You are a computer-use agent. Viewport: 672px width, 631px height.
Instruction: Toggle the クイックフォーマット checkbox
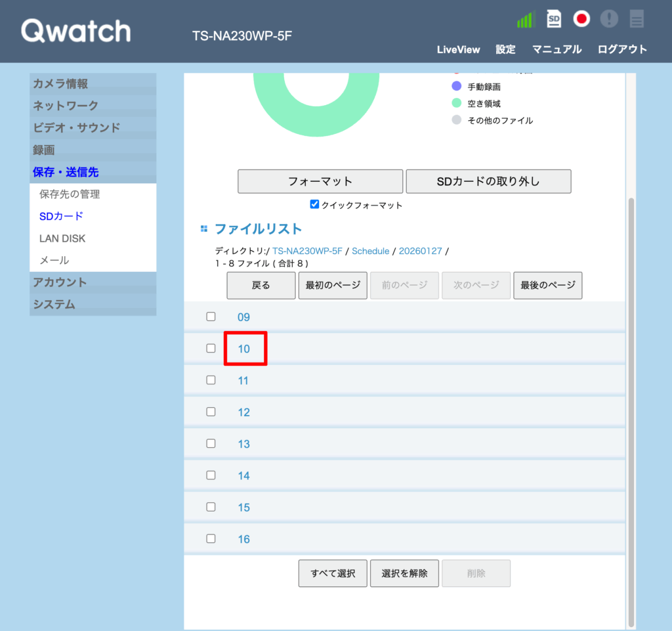pos(315,204)
